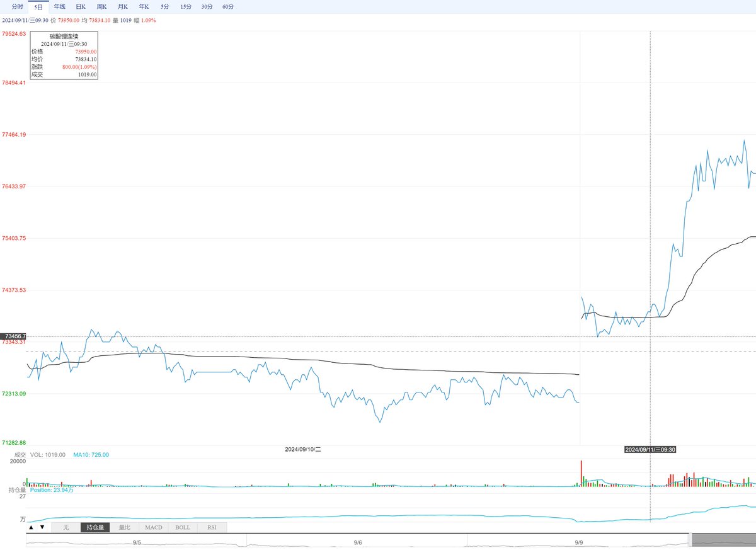Click the 79524.63 price axis label

pos(14,34)
